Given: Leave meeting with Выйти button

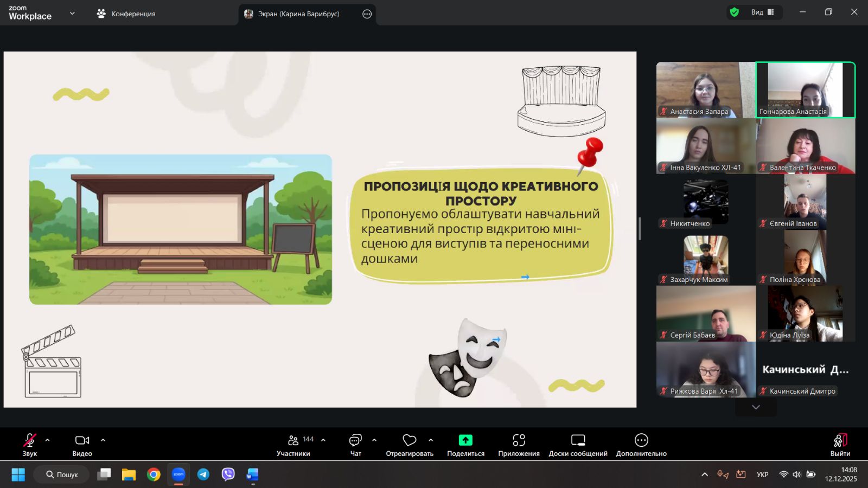Looking at the screenshot, I should pyautogui.click(x=840, y=444).
